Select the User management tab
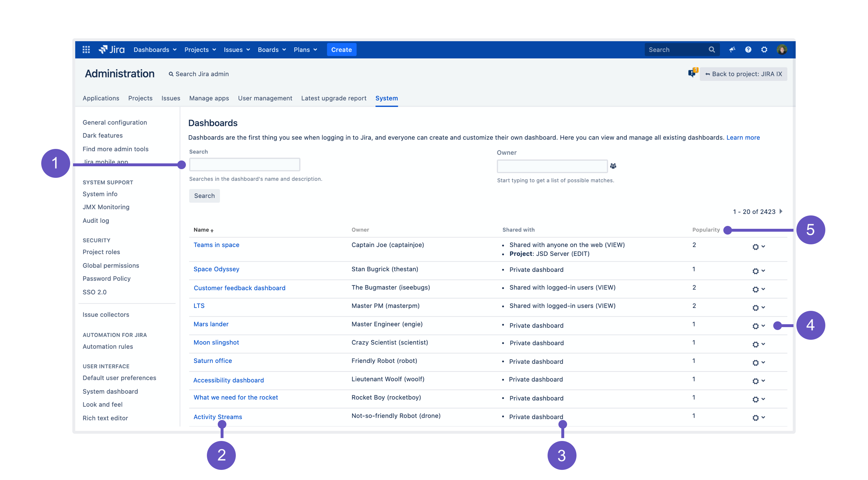Viewport: 868px width, 480px height. 265,98
